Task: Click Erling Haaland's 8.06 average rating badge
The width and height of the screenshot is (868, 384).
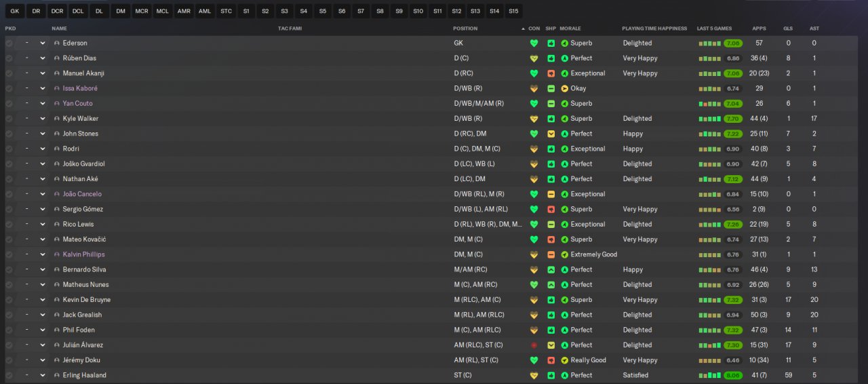Action: coord(732,375)
